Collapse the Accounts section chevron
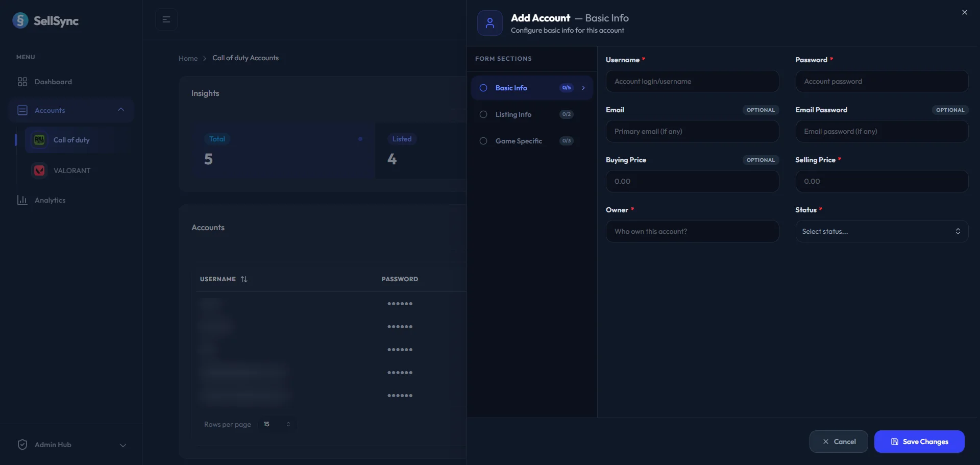980x465 pixels. point(121,110)
